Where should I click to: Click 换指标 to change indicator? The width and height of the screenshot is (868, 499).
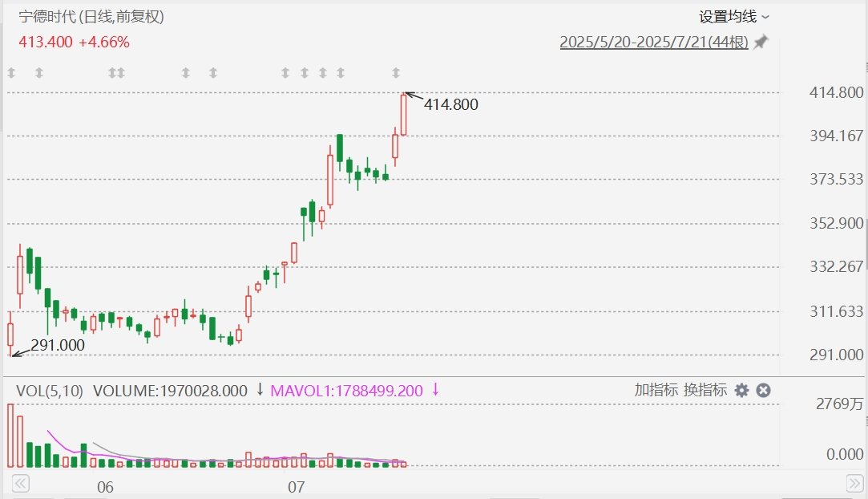[704, 390]
